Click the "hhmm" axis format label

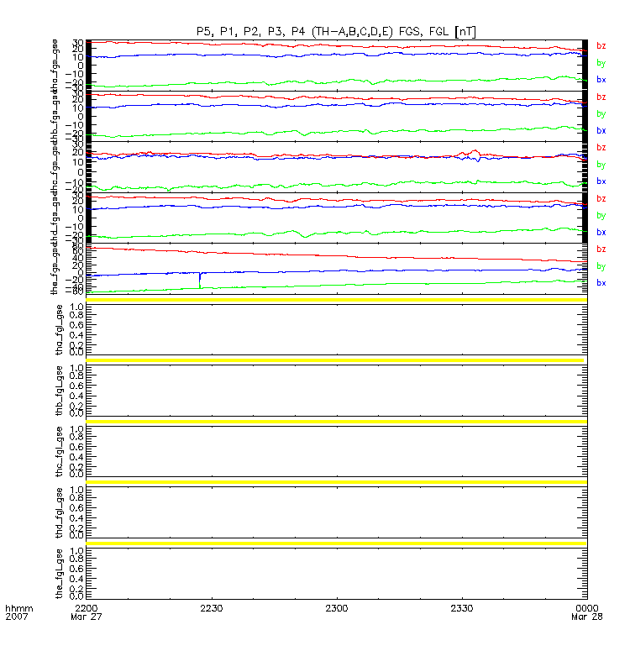click(x=18, y=608)
